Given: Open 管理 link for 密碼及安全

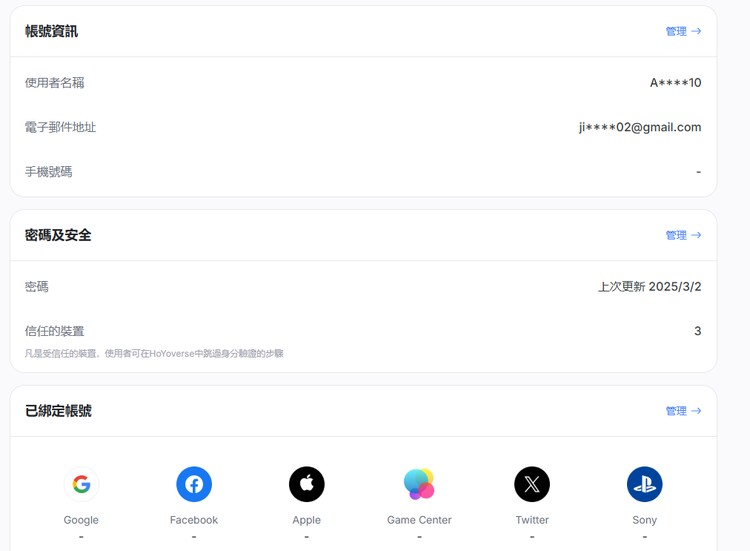Looking at the screenshot, I should [683, 235].
